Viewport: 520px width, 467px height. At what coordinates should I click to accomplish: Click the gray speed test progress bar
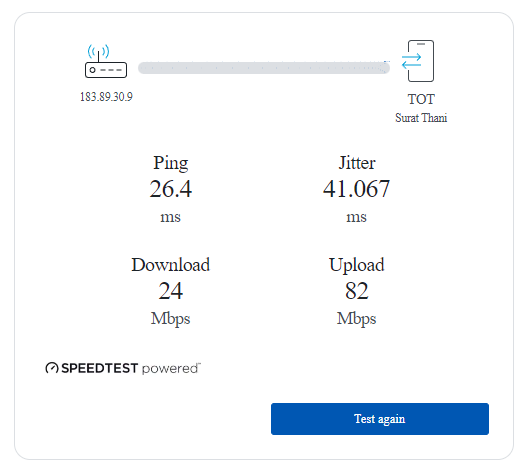(x=264, y=68)
